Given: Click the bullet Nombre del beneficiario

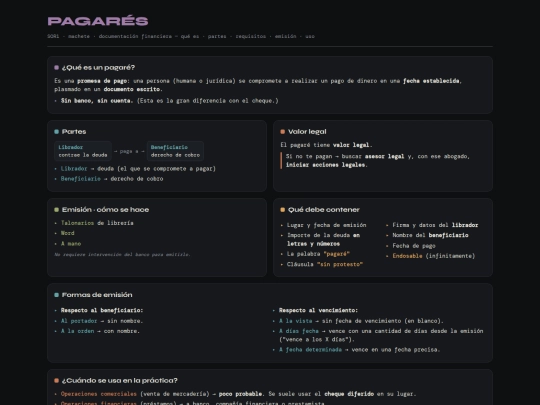Looking at the screenshot, I should point(430,235).
